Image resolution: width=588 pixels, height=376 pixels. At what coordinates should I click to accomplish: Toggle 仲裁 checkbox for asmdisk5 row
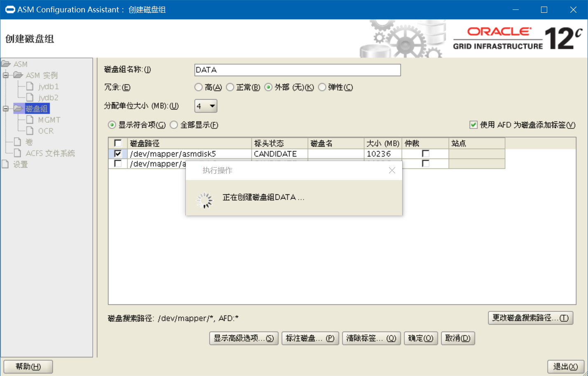(426, 154)
